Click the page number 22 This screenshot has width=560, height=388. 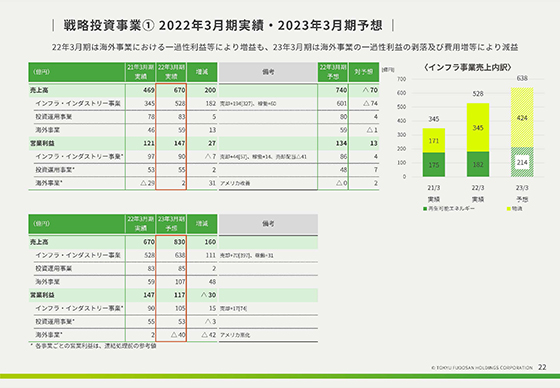(x=542, y=367)
